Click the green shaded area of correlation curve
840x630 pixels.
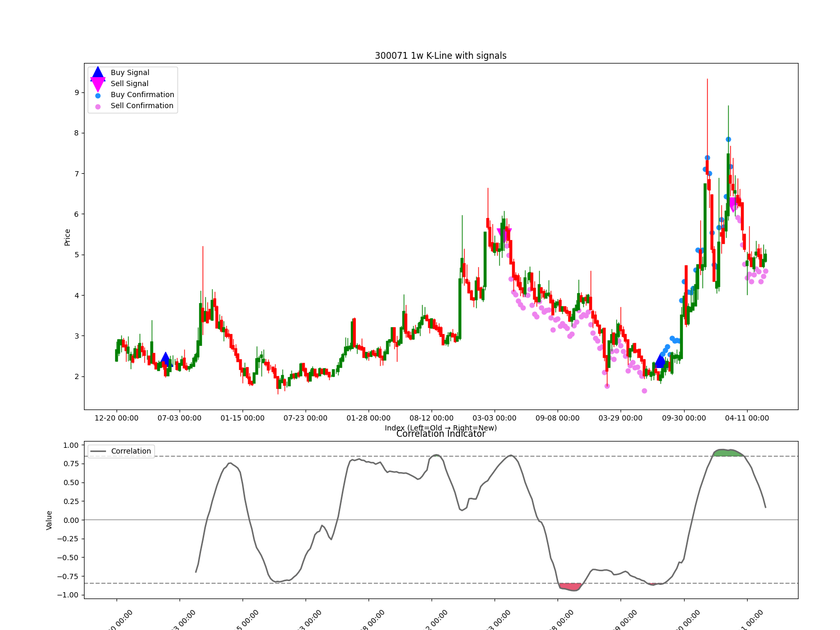click(x=728, y=453)
